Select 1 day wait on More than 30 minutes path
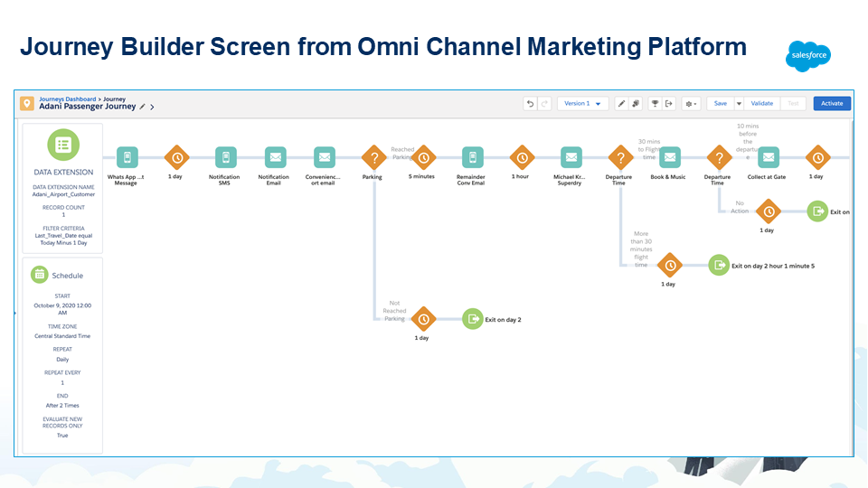The height and width of the screenshot is (488, 868). click(670, 265)
